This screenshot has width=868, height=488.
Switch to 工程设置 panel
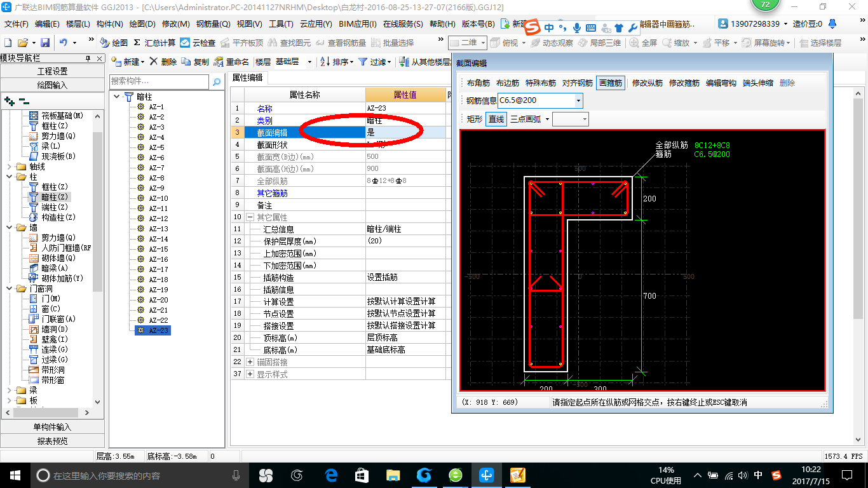click(x=52, y=71)
